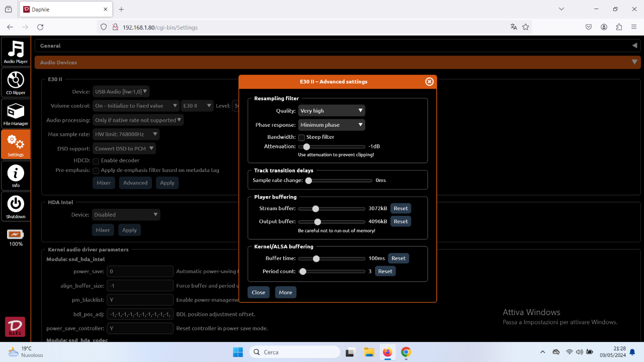Toggle the Pre-emphasis de-emphasis filter checkbox
Image resolution: width=644 pixels, height=362 pixels.
pos(96,170)
